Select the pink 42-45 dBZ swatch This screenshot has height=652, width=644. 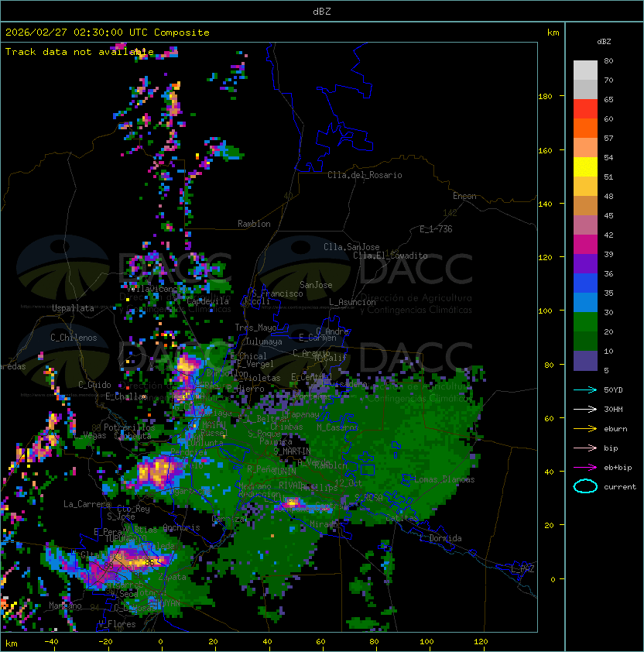(585, 225)
